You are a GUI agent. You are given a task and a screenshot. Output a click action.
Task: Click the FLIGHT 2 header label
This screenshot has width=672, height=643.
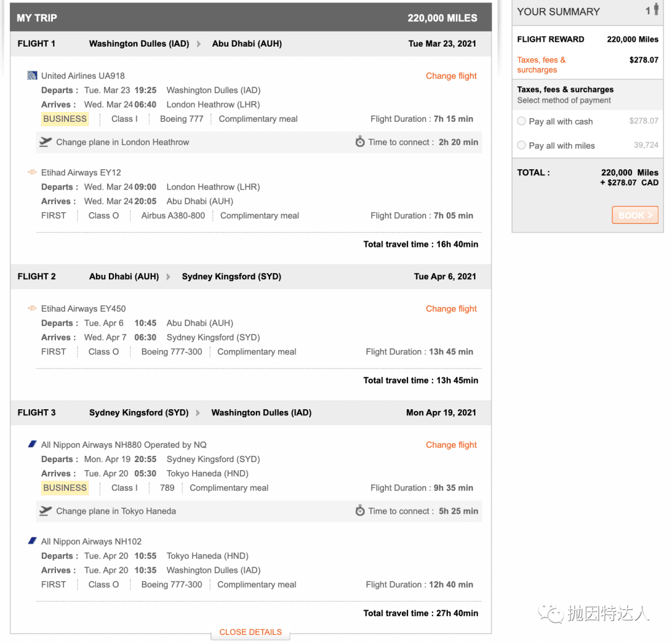point(37,277)
